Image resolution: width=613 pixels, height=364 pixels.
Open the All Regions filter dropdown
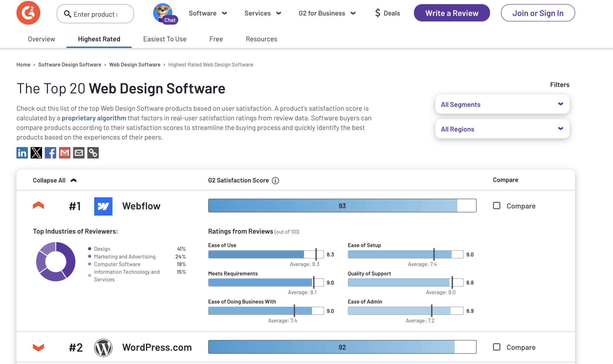(x=502, y=129)
